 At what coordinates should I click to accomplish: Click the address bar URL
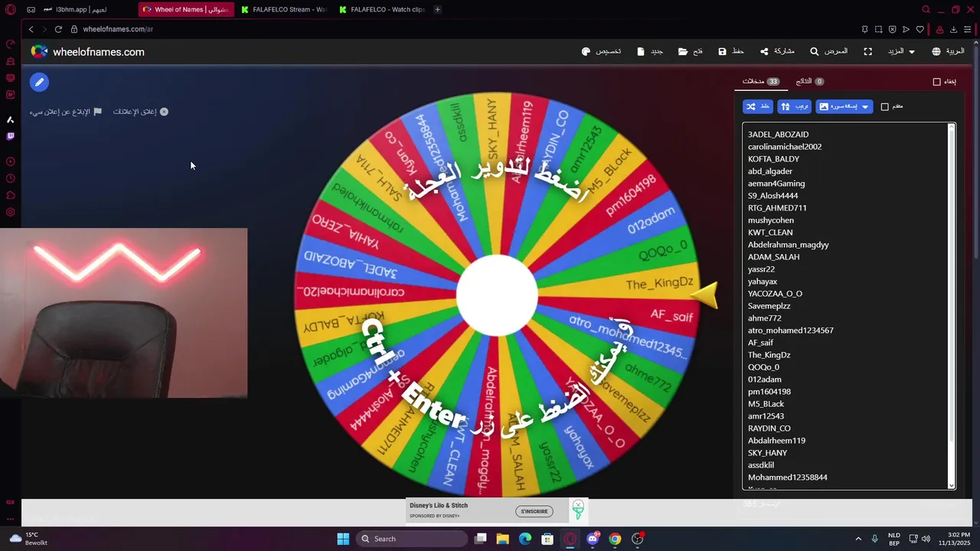[x=118, y=29]
